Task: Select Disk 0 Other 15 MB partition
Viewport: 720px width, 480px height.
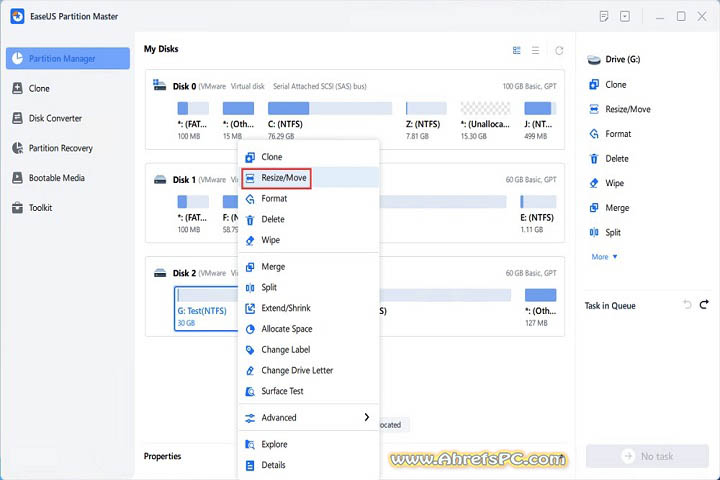Action: point(238,121)
